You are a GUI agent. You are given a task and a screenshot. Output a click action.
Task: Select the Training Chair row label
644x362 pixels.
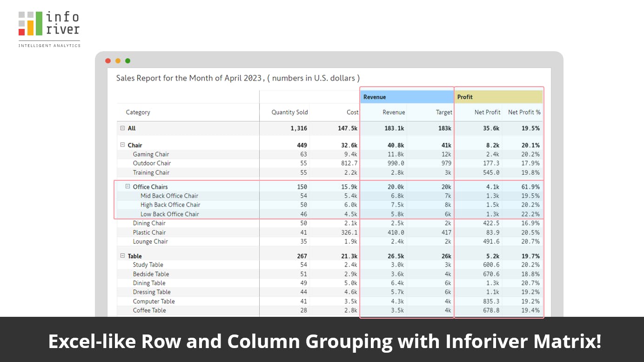click(x=151, y=172)
